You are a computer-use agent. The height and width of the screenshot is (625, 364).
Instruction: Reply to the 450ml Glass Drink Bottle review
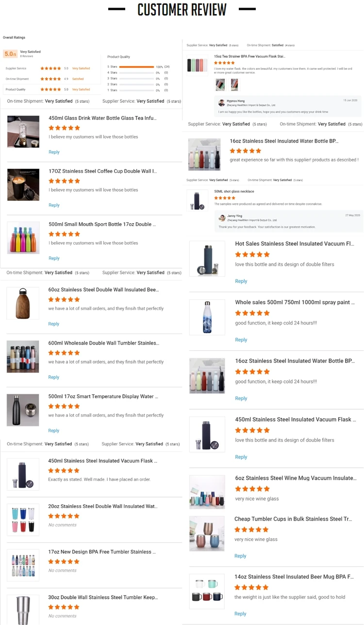pyautogui.click(x=54, y=152)
